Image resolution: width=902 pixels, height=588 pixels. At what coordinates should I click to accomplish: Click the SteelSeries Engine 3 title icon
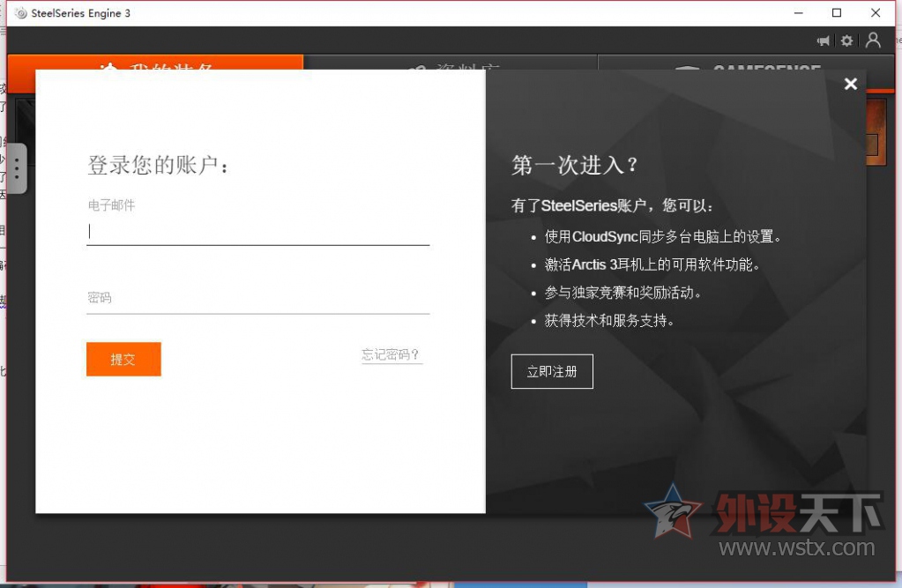coord(20,12)
